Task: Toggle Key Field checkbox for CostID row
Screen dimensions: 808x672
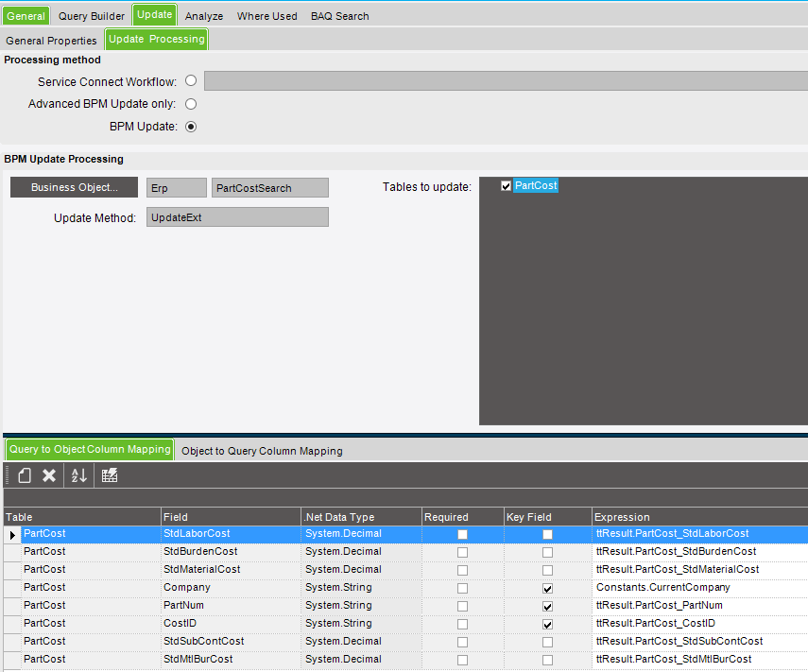Action: tap(547, 625)
